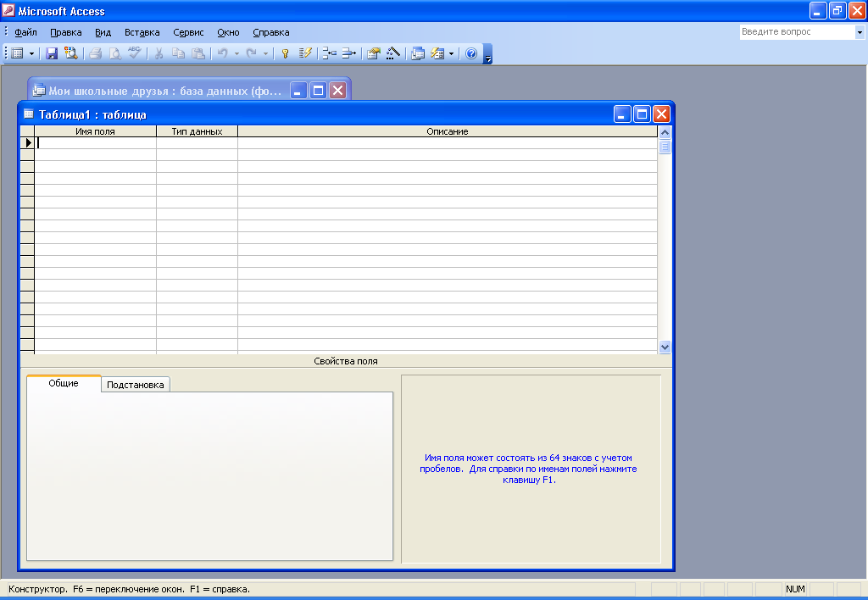This screenshot has width=868, height=600.
Task: Click the Insert Rows icon
Action: [330, 53]
